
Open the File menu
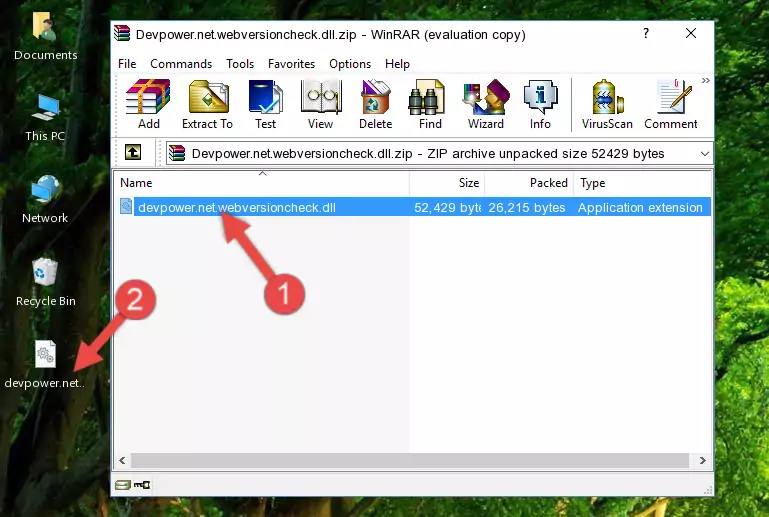(x=127, y=64)
